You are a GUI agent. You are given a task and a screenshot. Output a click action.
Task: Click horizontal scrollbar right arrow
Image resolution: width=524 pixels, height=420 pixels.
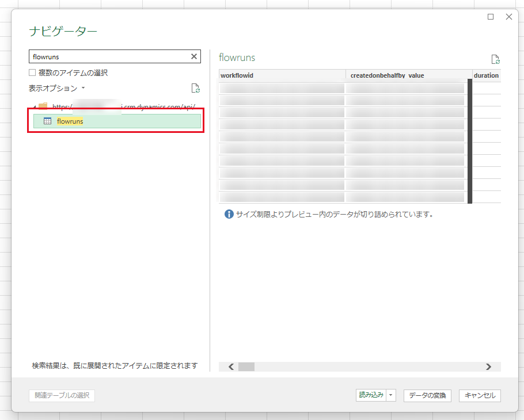[x=488, y=366]
